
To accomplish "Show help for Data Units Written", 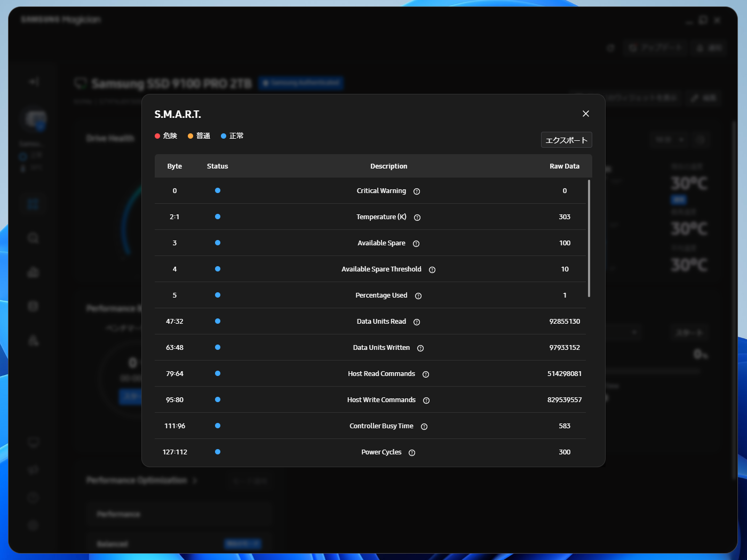I will [420, 348].
